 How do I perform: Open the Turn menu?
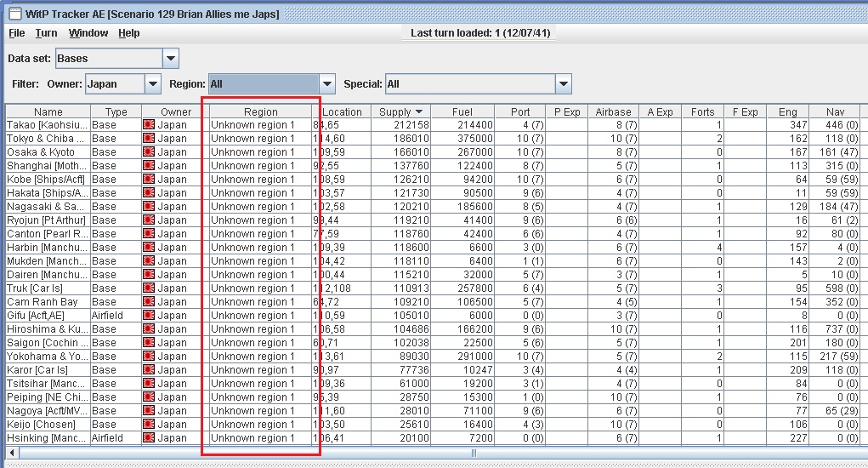coord(47,33)
